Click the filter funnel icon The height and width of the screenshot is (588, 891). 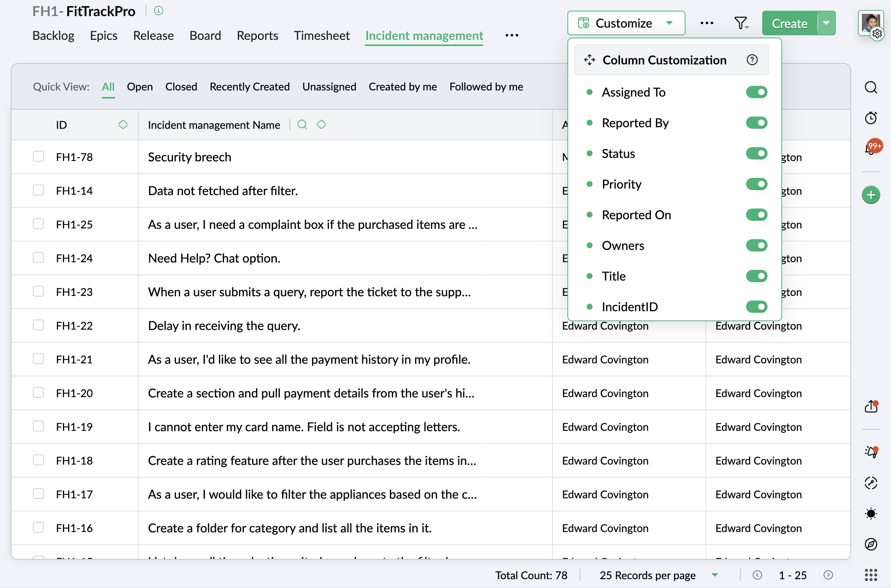point(741,23)
